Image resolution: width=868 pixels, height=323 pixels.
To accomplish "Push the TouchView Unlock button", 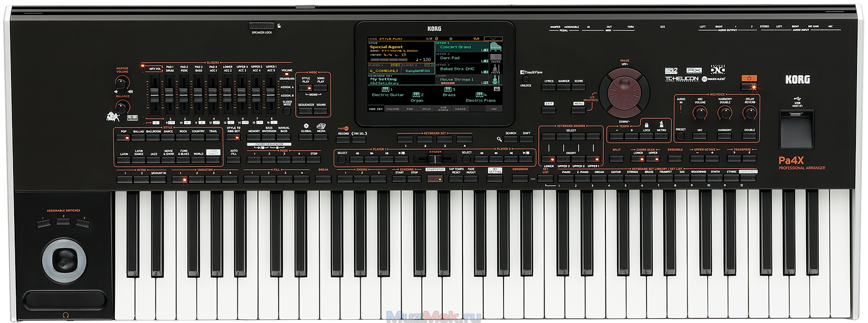I will [x=526, y=79].
